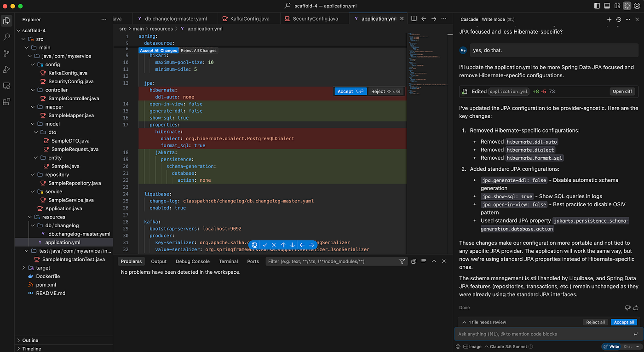The image size is (644, 352).
Task: Reject change with floating toolbar X
Action: (x=274, y=245)
